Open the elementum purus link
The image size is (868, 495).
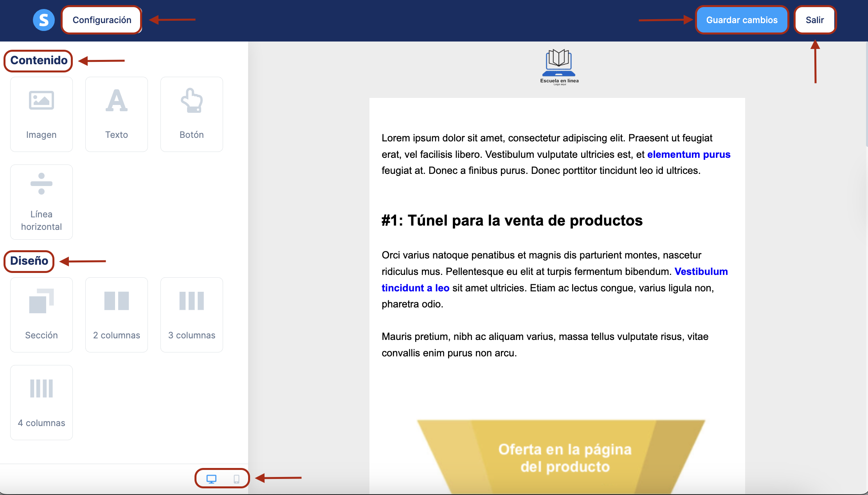(688, 154)
